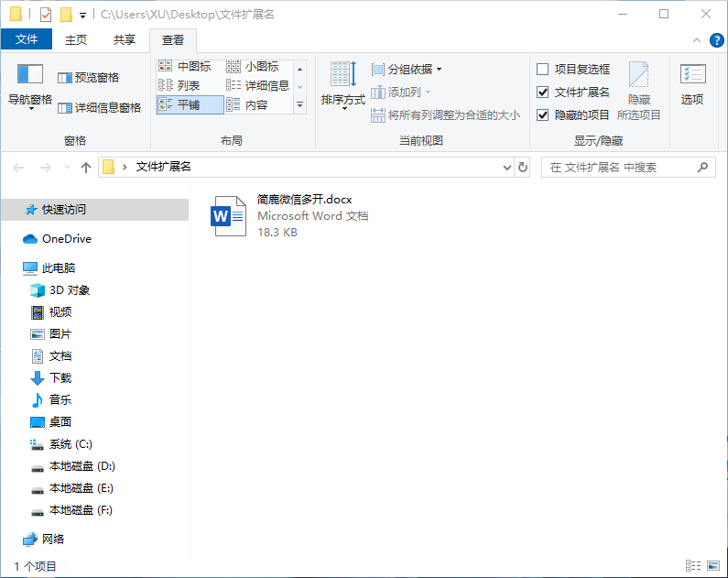
Task: Toggle the 预览窗格 preview pane
Action: click(88, 78)
